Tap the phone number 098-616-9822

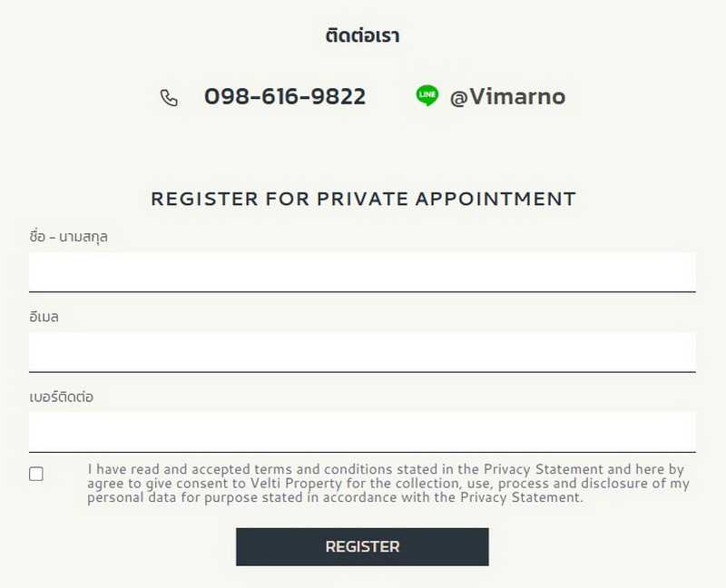pyautogui.click(x=285, y=96)
